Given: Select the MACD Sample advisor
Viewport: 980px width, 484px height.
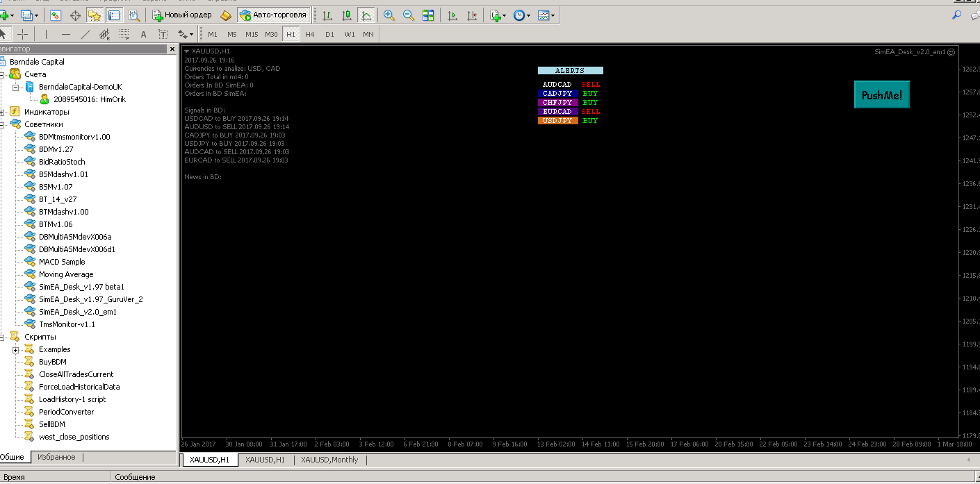Looking at the screenshot, I should pyautogui.click(x=62, y=262).
